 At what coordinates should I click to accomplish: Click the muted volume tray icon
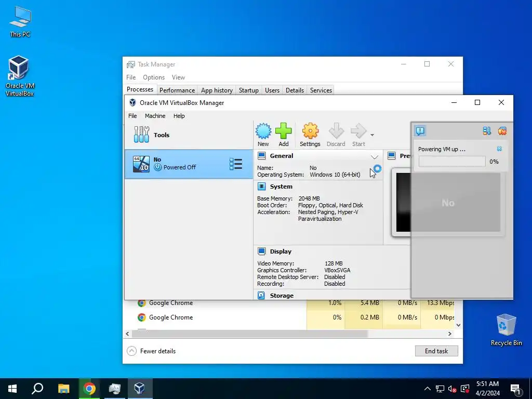(453, 389)
